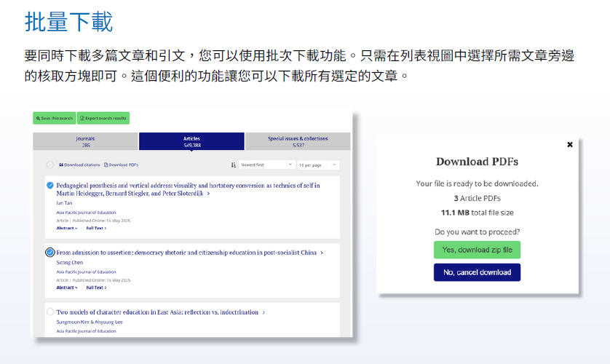Image resolution: width=610 pixels, height=364 pixels.
Task: Click the 批量下載 heading
Action: click(x=68, y=22)
